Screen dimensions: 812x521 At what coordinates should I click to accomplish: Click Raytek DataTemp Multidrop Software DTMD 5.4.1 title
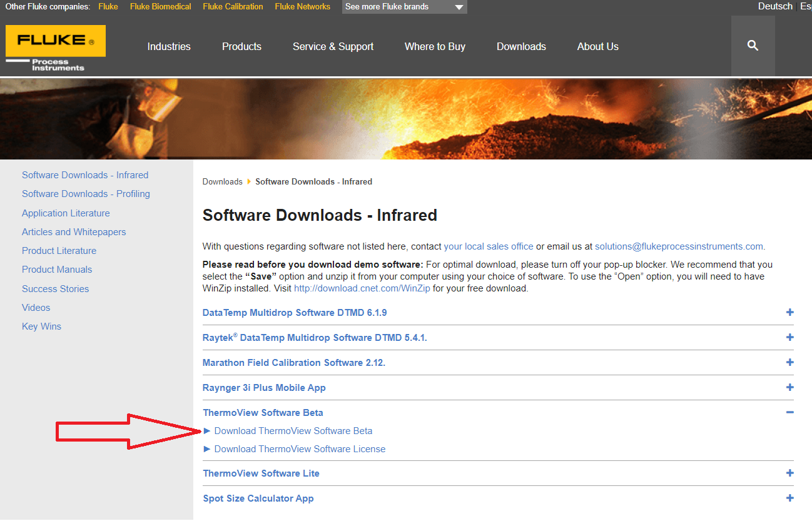tap(315, 338)
